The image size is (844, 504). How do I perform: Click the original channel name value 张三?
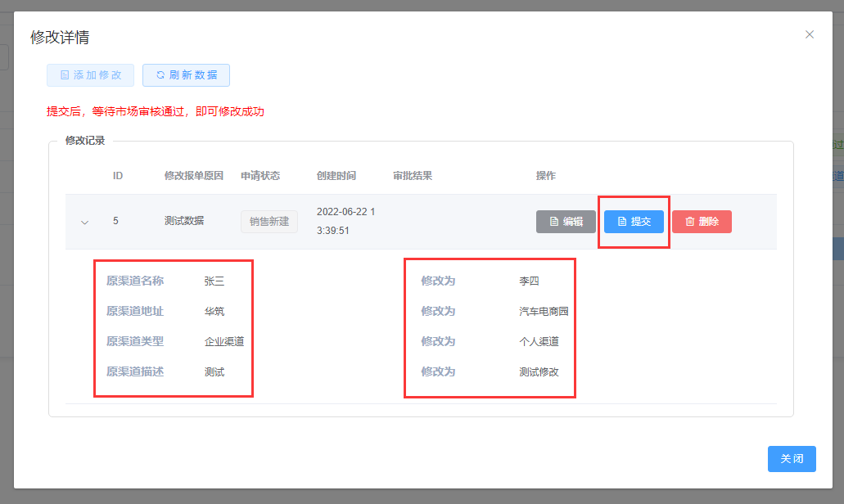(214, 281)
